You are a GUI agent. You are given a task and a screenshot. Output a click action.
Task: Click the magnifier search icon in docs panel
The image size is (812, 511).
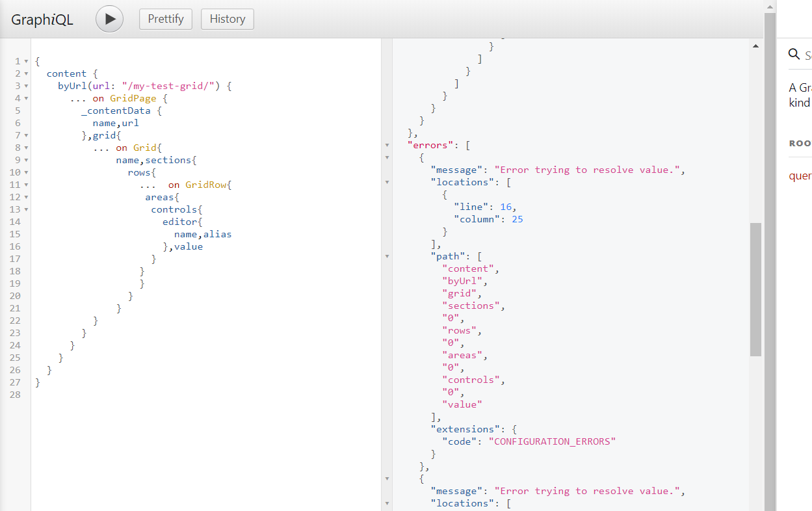point(794,55)
